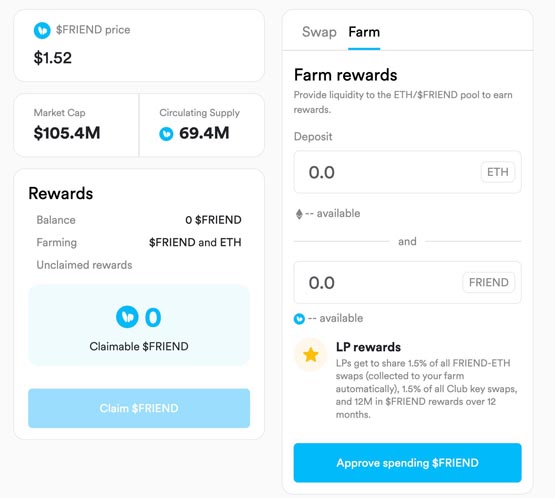Click the $FRIEND price logo icon
The height and width of the screenshot is (498, 555).
(42, 30)
